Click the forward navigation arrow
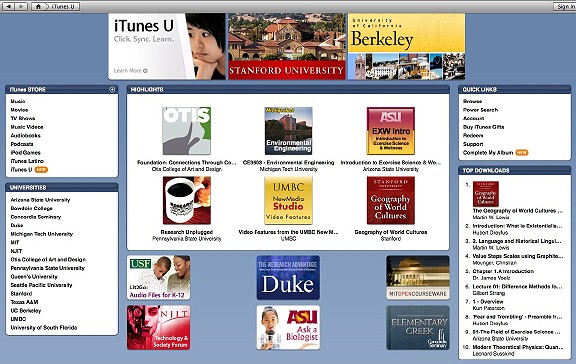This screenshot has width=576, height=364. tap(21, 6)
